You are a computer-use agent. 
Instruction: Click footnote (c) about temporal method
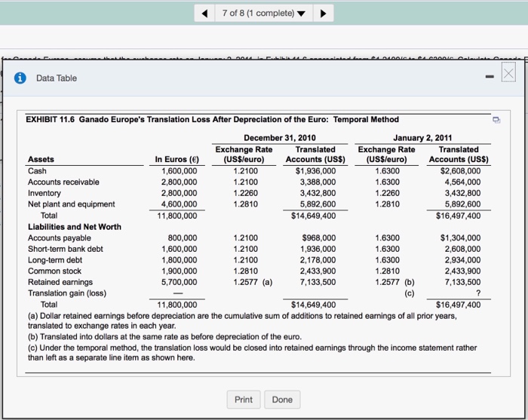tap(252, 353)
